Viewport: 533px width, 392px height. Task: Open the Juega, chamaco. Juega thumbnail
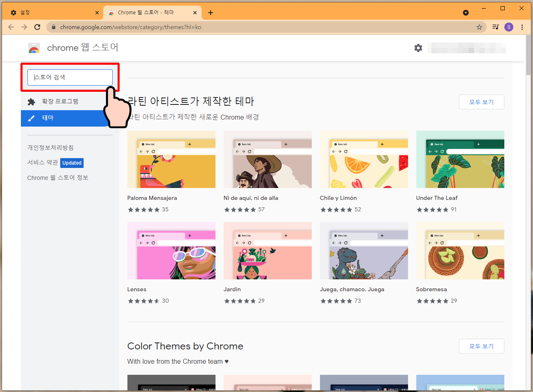364,251
